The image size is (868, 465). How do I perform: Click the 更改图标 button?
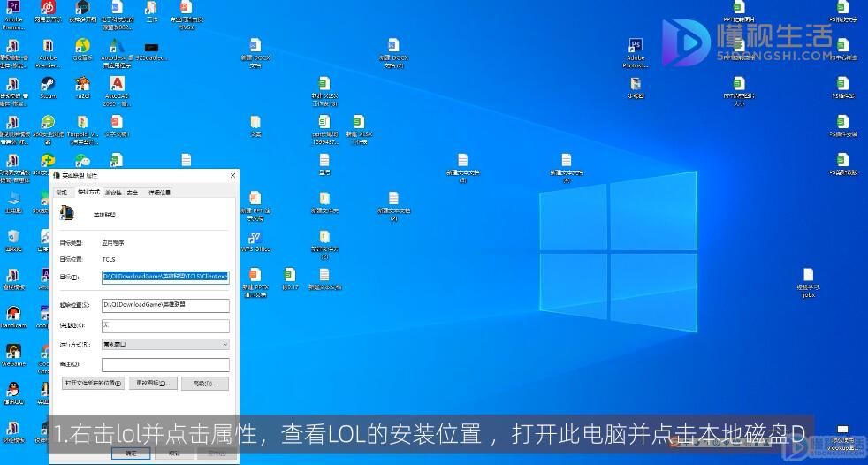pyautogui.click(x=153, y=383)
